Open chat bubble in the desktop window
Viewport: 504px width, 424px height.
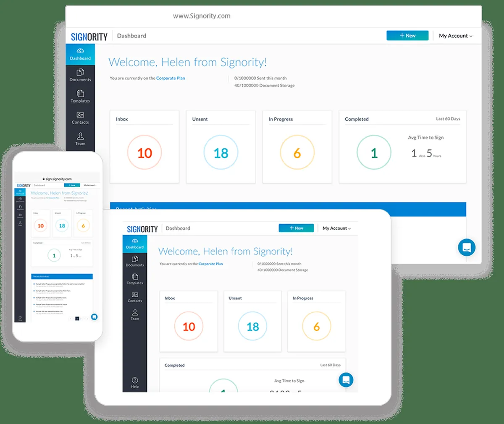(x=467, y=248)
